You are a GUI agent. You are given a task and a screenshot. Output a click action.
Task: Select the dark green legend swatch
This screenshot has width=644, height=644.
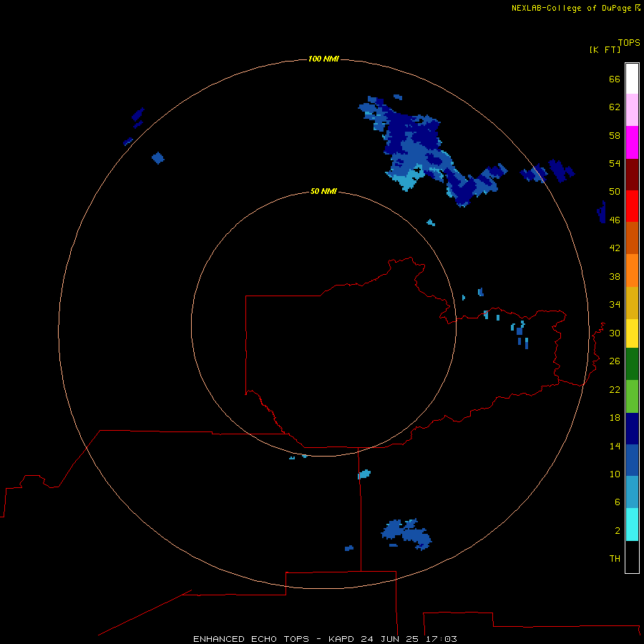[x=632, y=364]
